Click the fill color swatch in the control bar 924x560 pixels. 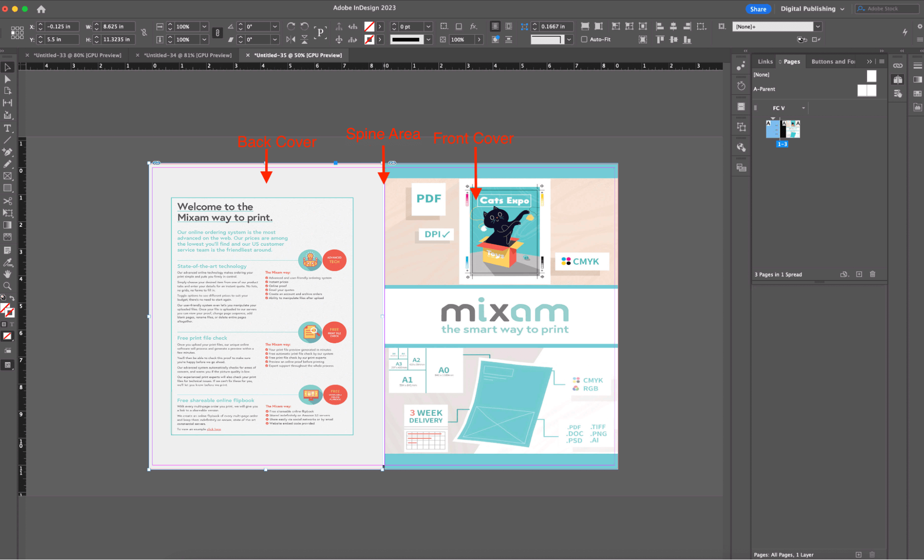(369, 26)
